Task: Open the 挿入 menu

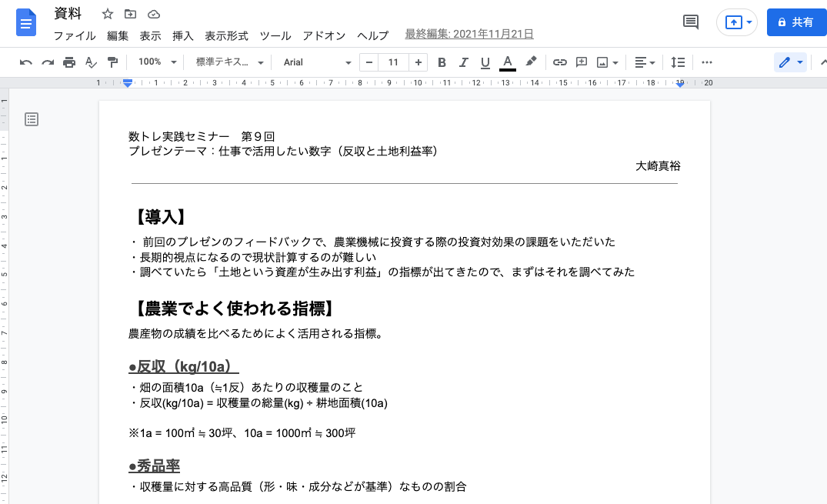Action: tap(182, 35)
